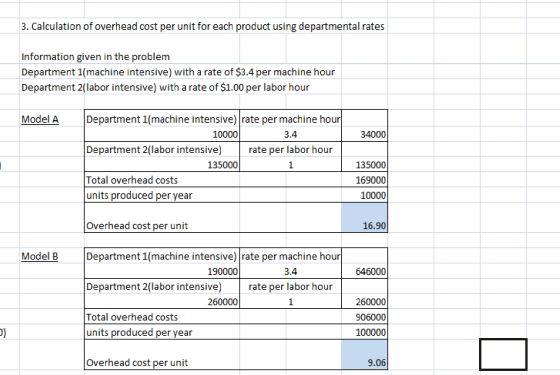This screenshot has width=560, height=375.
Task: Select the heading cell about departmental rates calculation
Action: coord(202,26)
